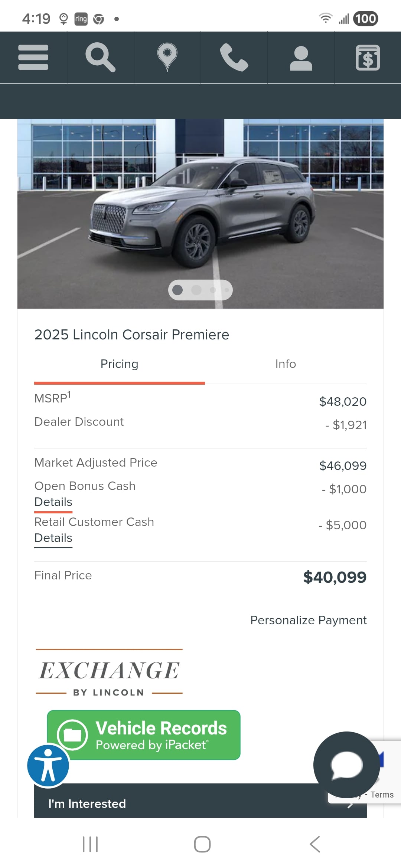Open dealership location map pin
The image size is (401, 868).
(x=167, y=57)
